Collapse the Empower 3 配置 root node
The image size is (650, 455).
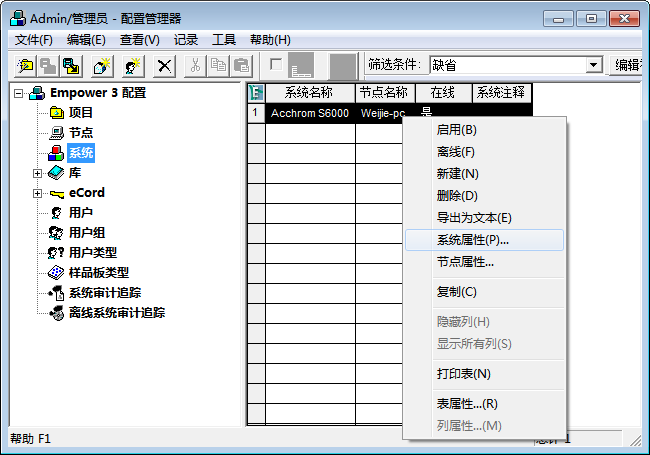tap(19, 93)
